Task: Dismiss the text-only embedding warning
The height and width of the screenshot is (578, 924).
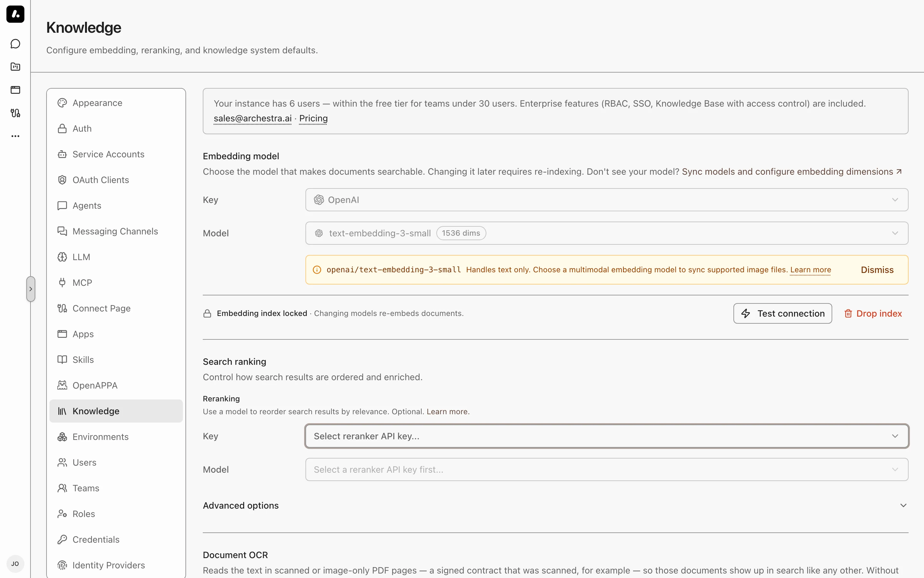Action: pyautogui.click(x=877, y=270)
